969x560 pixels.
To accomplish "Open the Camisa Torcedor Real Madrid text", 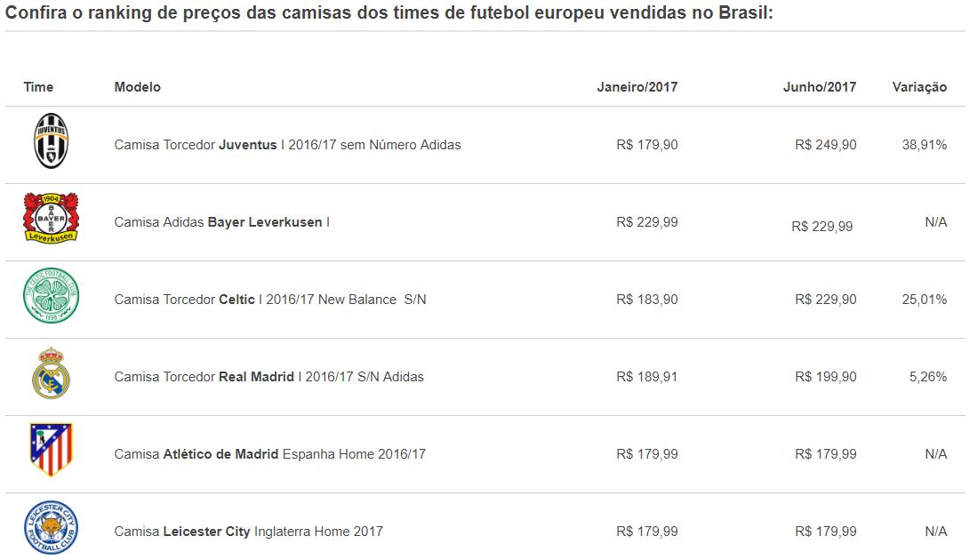I will [268, 377].
